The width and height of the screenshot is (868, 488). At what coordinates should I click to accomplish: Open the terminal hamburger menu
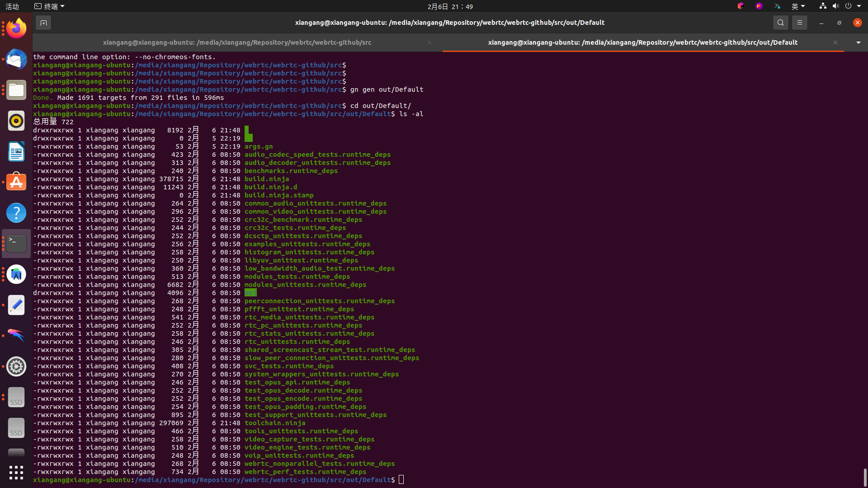[x=799, y=23]
